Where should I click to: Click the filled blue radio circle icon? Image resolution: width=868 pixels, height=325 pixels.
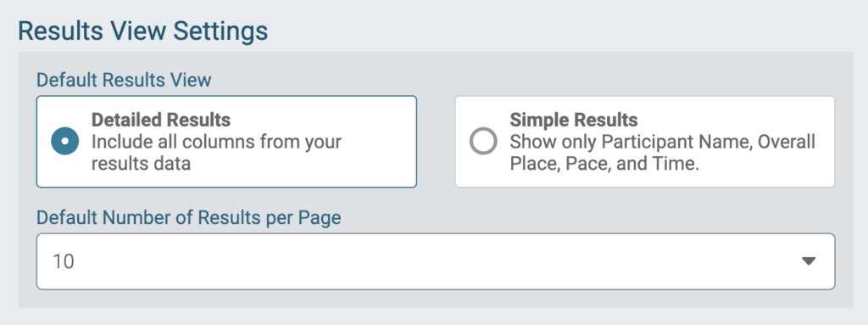pos(64,142)
